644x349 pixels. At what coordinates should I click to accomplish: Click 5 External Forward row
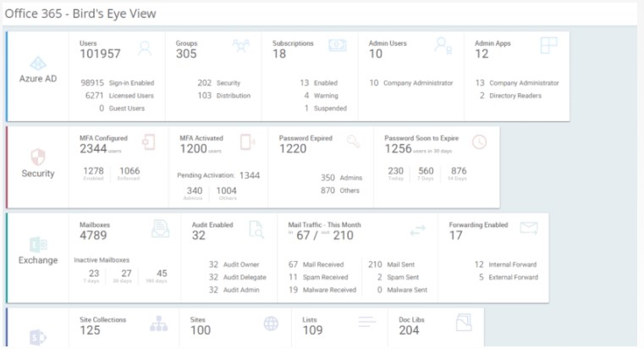tap(509, 277)
